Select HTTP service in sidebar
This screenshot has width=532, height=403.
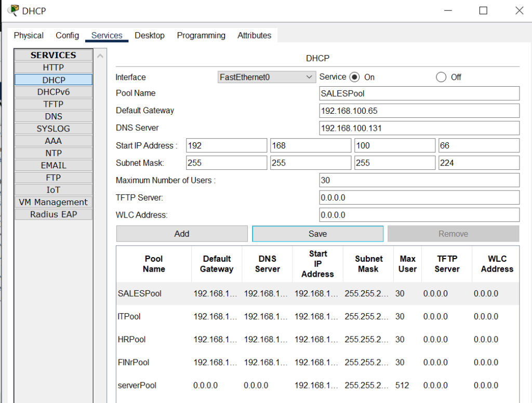tap(54, 68)
